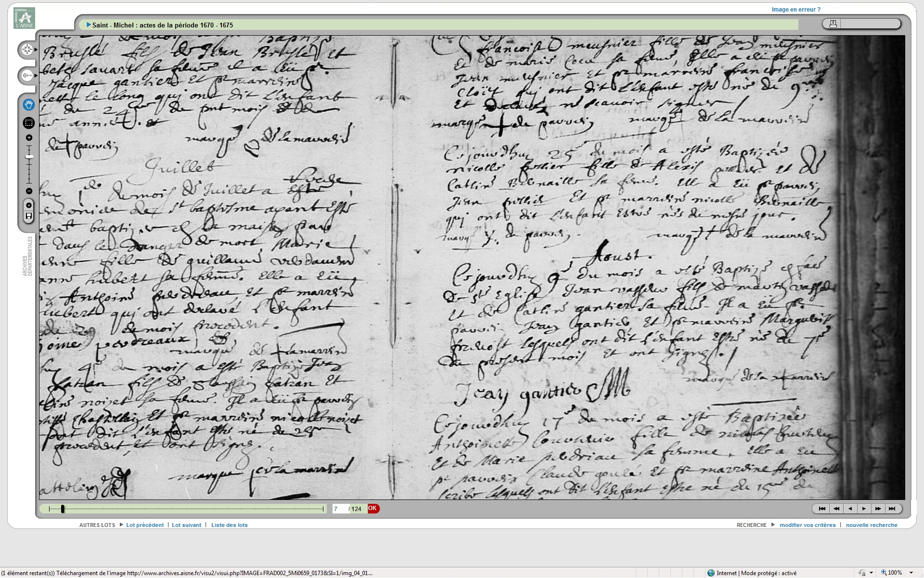Open the Liste des lots link
Screen dimensions: 924x578
coord(229,525)
